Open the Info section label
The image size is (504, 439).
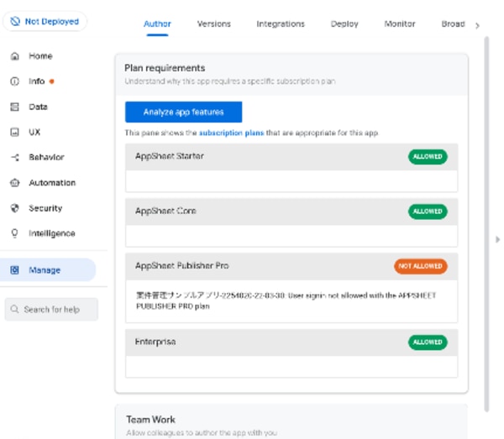click(x=37, y=81)
